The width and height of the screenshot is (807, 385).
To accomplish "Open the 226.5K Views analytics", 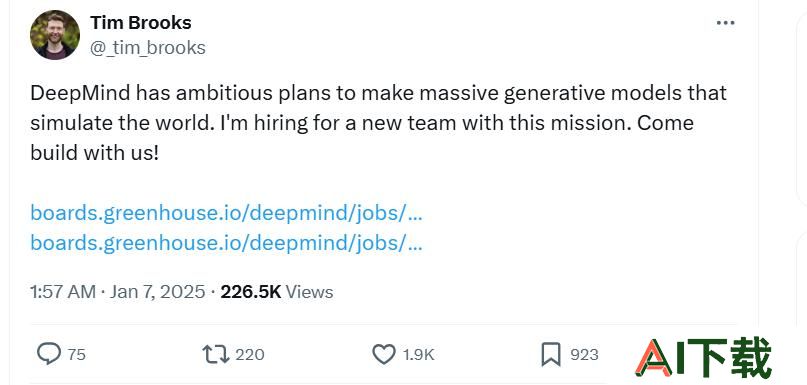I will [x=277, y=292].
